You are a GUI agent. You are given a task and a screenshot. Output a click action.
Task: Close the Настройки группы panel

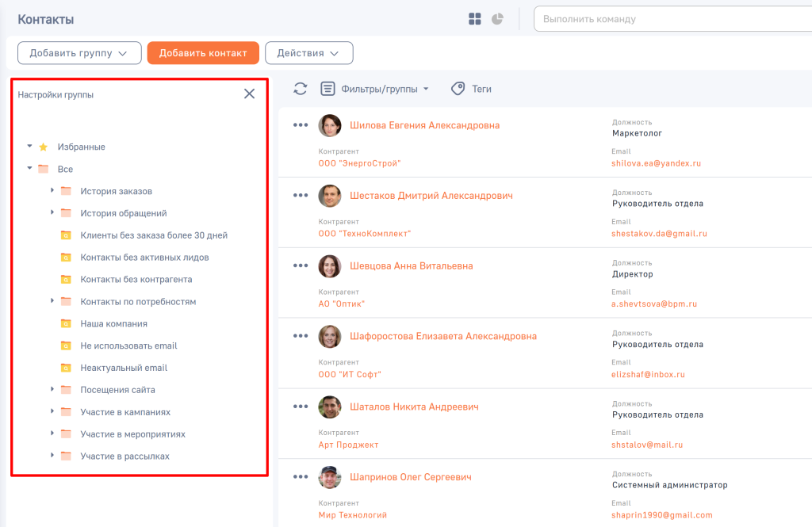point(249,94)
